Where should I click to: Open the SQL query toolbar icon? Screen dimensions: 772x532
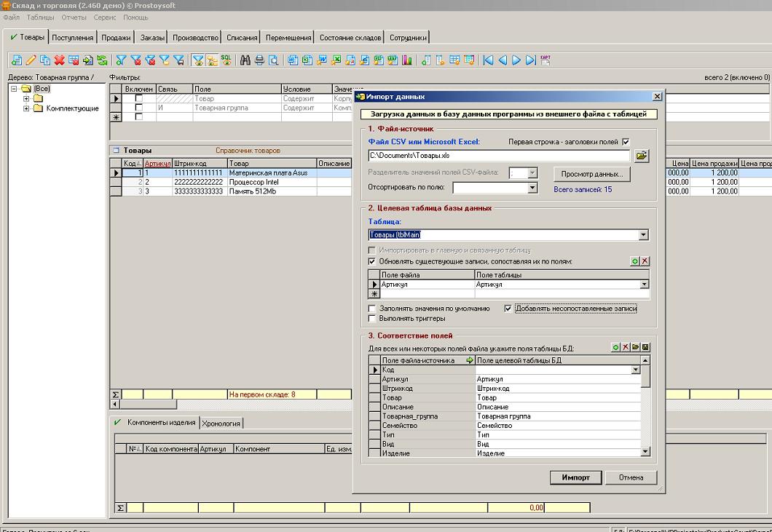[227, 60]
